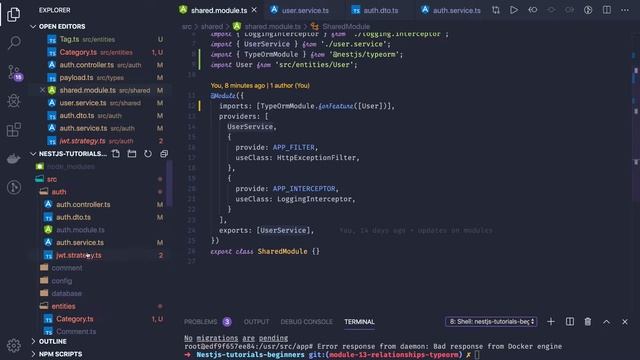This screenshot has width=640, height=360.
Task: Open the Explorer view in activity bar
Action: click(x=13, y=14)
